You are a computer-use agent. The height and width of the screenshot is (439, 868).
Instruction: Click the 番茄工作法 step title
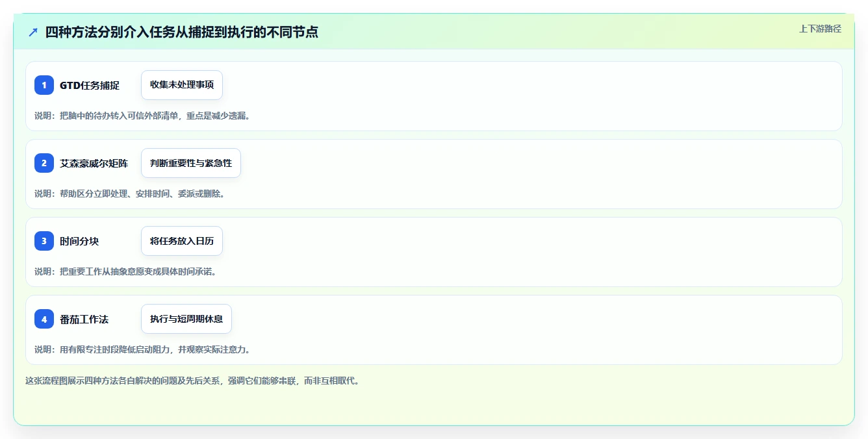tap(84, 319)
